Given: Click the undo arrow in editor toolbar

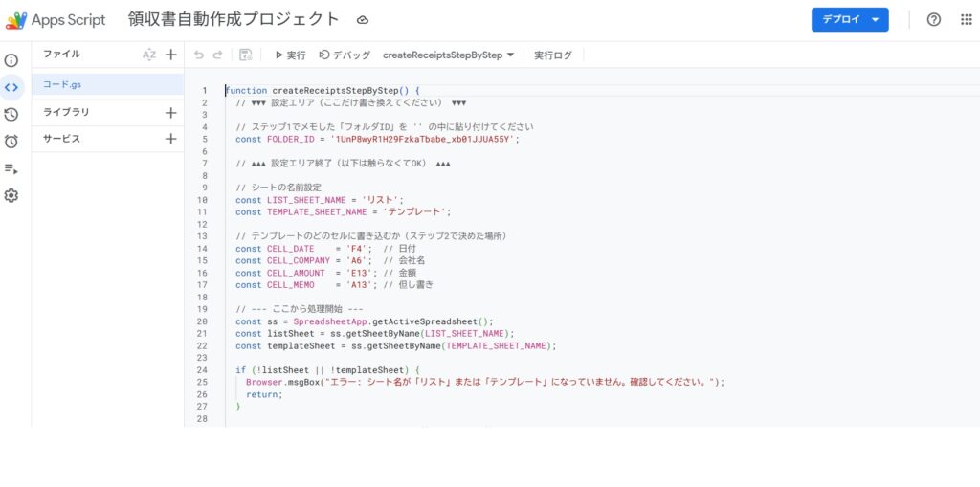Looking at the screenshot, I should coord(199,55).
